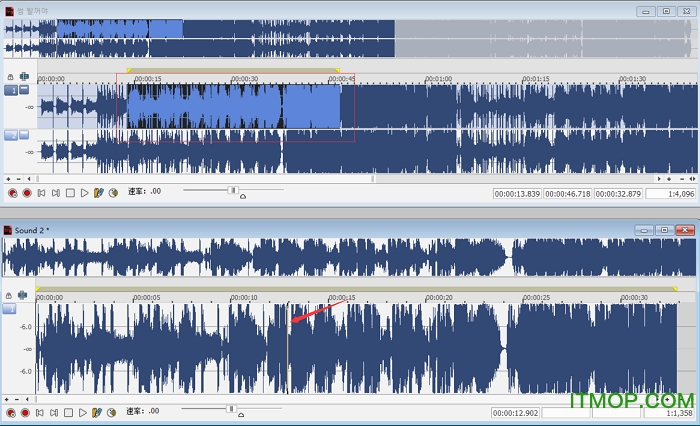Select pencil edit tool in Sound 2 window

coord(96,413)
